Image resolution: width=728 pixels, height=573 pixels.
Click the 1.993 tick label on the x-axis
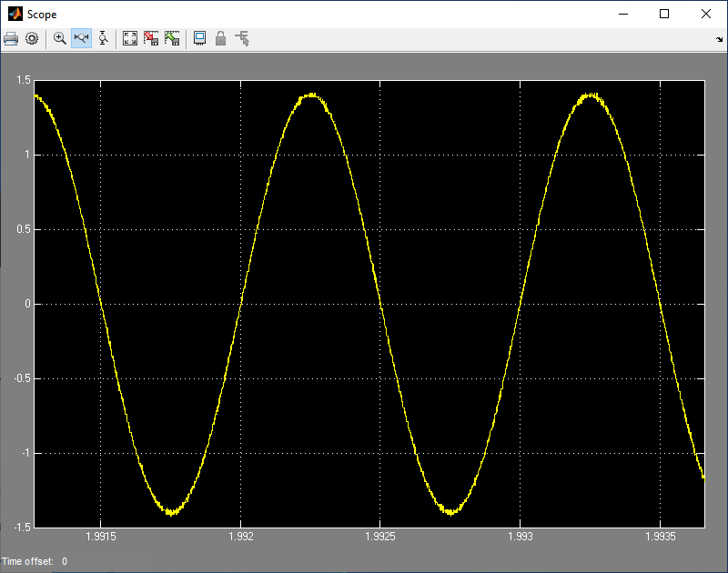tap(519, 538)
